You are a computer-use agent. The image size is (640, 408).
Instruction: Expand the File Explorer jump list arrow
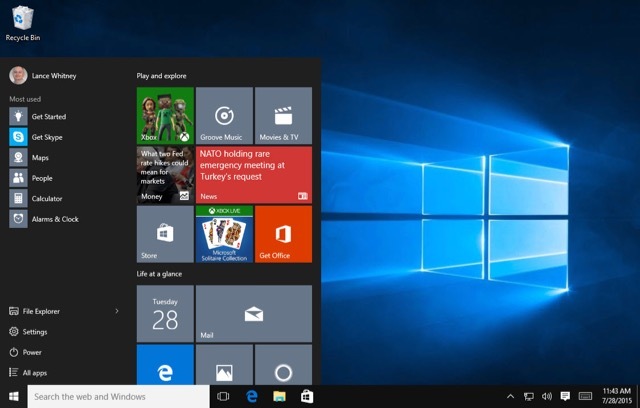tap(117, 311)
